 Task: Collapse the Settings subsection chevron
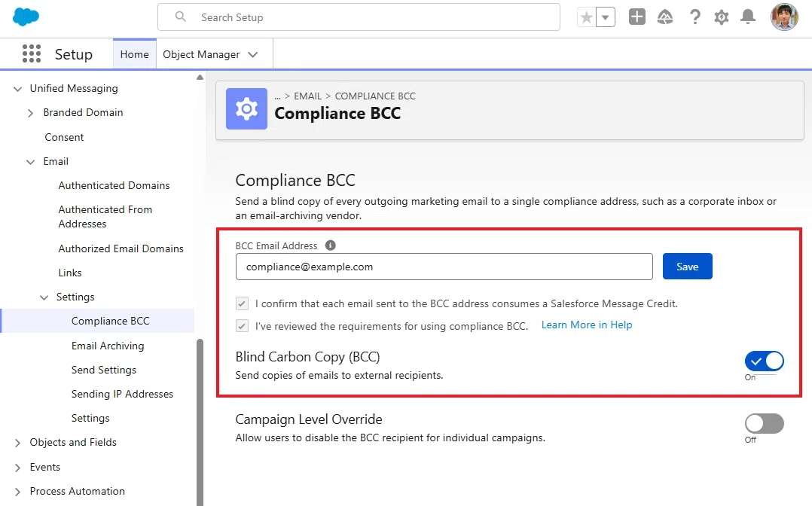(x=44, y=297)
